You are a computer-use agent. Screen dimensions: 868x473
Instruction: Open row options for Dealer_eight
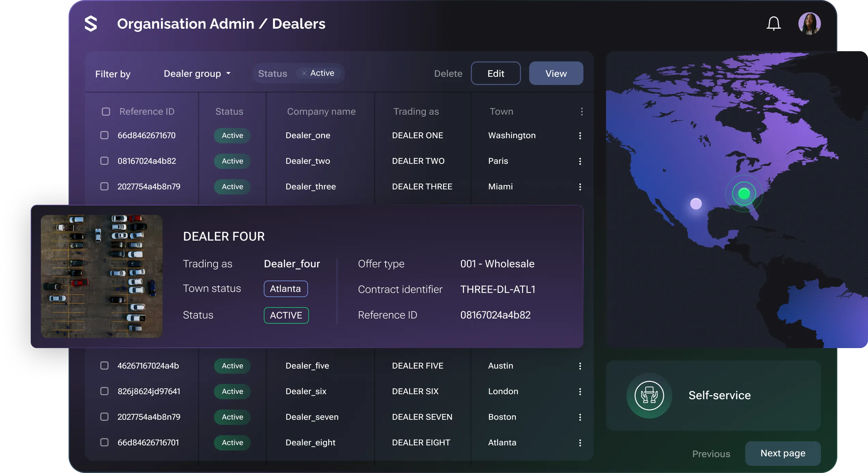tap(580, 443)
